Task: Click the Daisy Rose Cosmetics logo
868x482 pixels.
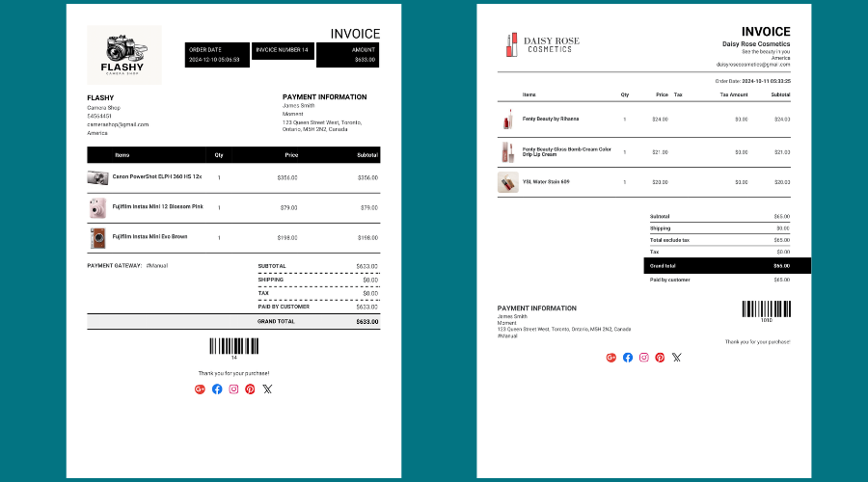Action: click(542, 44)
